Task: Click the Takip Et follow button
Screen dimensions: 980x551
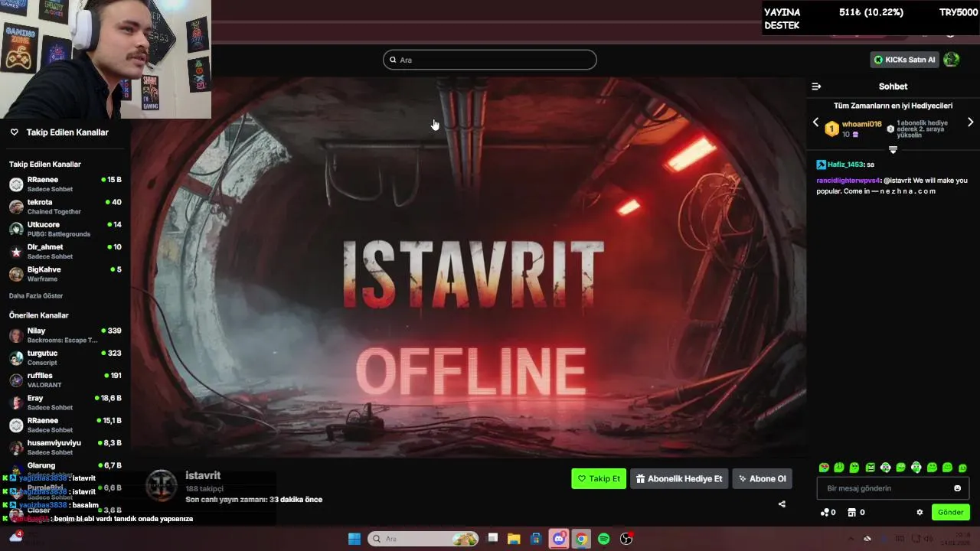Action: pos(599,478)
